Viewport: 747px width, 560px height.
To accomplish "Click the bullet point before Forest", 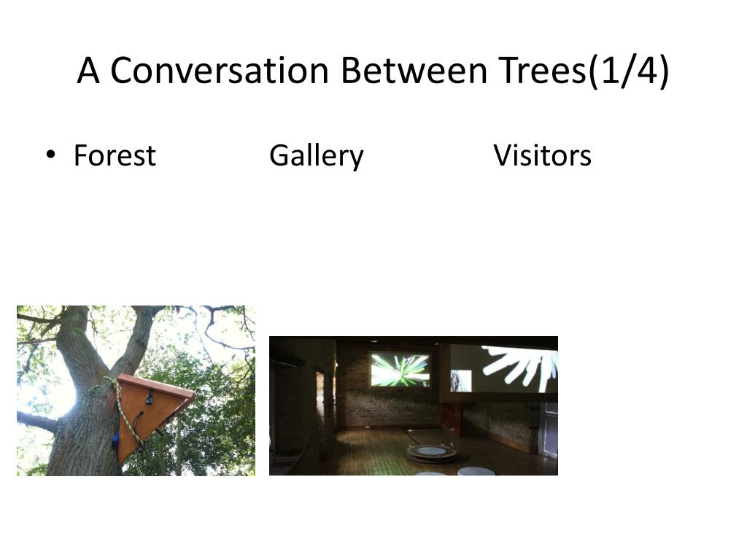I will point(50,155).
